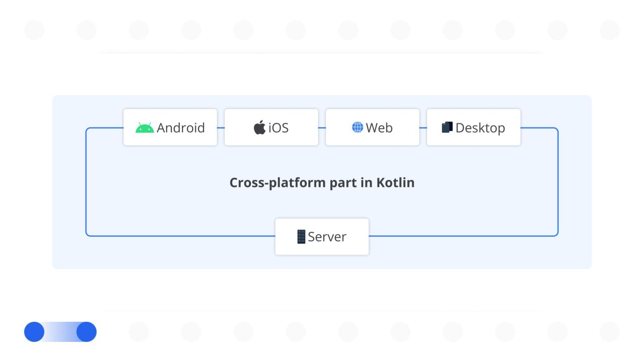Image resolution: width=644 pixels, height=362 pixels.
Task: Select the Android label
Action: click(x=181, y=128)
